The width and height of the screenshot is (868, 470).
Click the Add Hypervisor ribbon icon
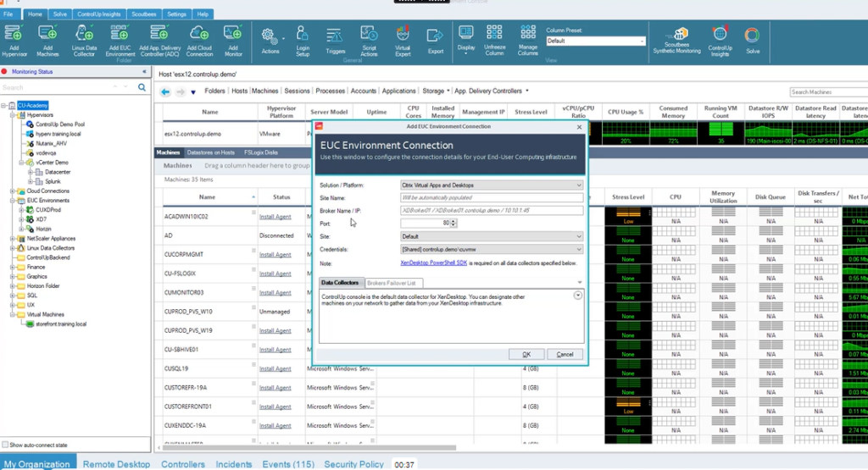pos(14,41)
